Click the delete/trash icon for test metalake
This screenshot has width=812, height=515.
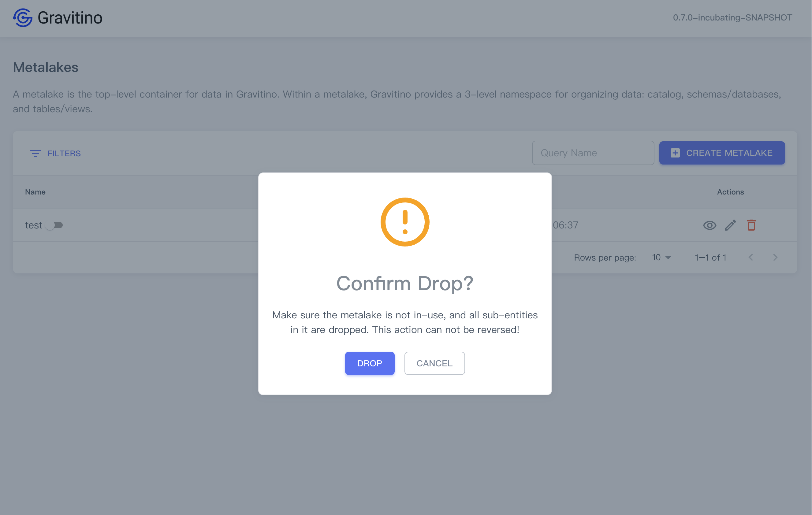click(x=751, y=225)
